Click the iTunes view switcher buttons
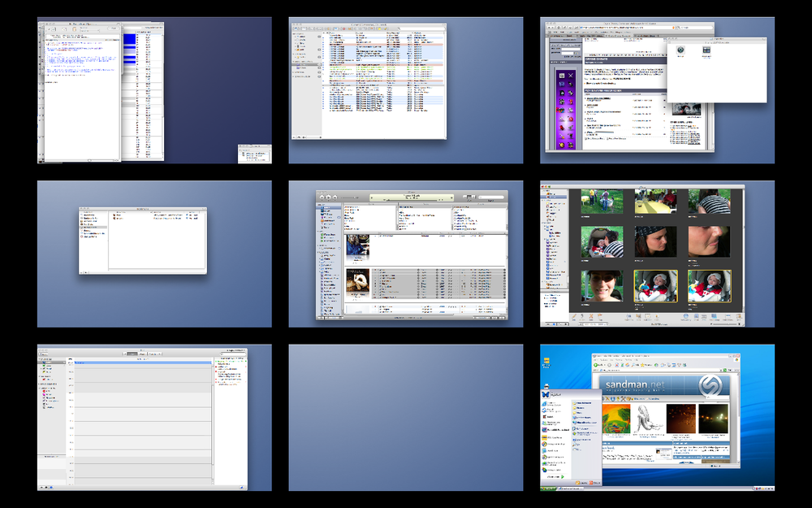 [468, 197]
